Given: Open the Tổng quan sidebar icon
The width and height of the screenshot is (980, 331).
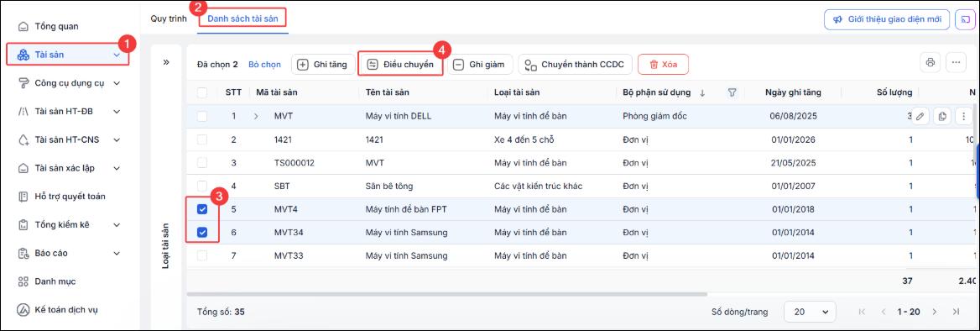Looking at the screenshot, I should pos(23,27).
